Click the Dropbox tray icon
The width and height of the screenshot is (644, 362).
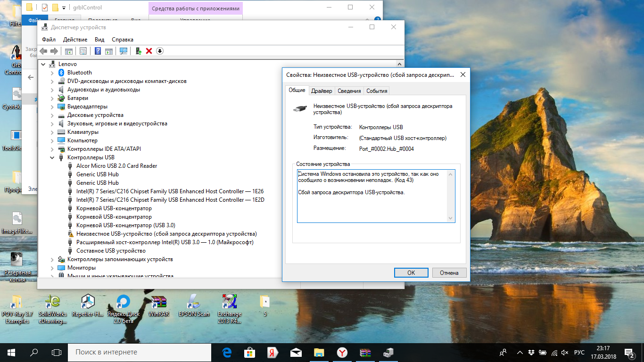click(x=531, y=352)
